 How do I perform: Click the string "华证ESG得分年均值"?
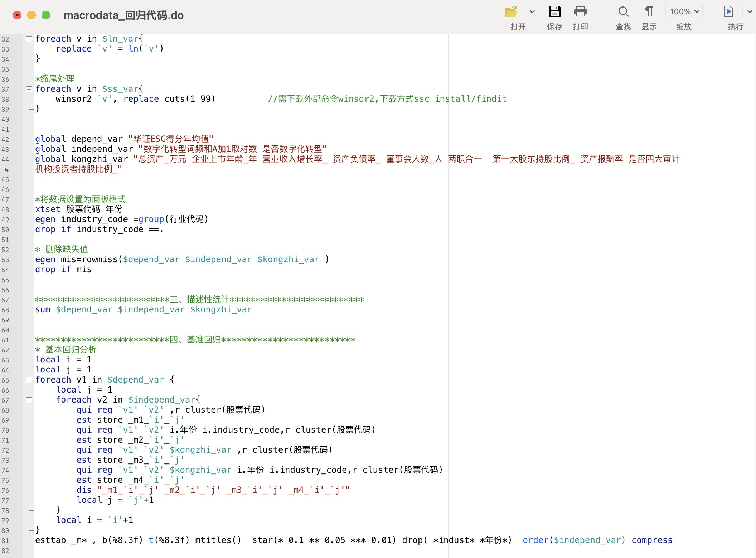coord(171,139)
